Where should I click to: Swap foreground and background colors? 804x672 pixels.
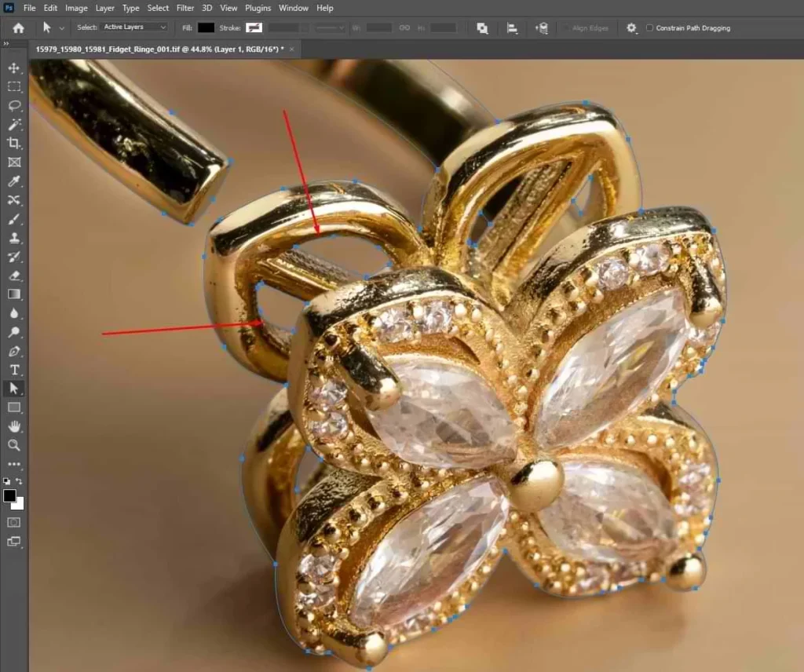[x=20, y=481]
